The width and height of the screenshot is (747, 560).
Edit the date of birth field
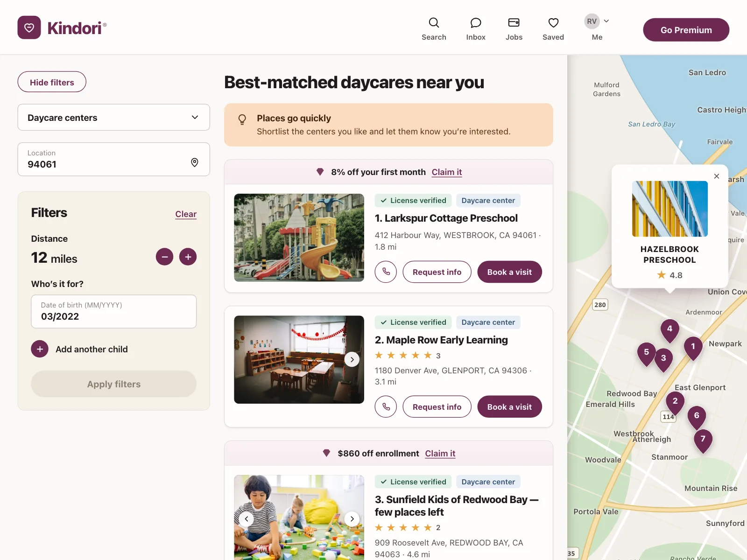[113, 311]
